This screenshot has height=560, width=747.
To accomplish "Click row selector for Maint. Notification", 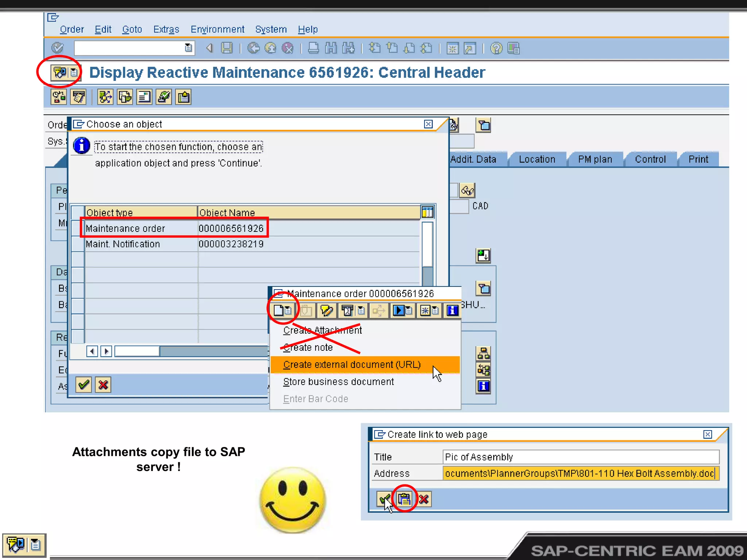I will (x=77, y=244).
